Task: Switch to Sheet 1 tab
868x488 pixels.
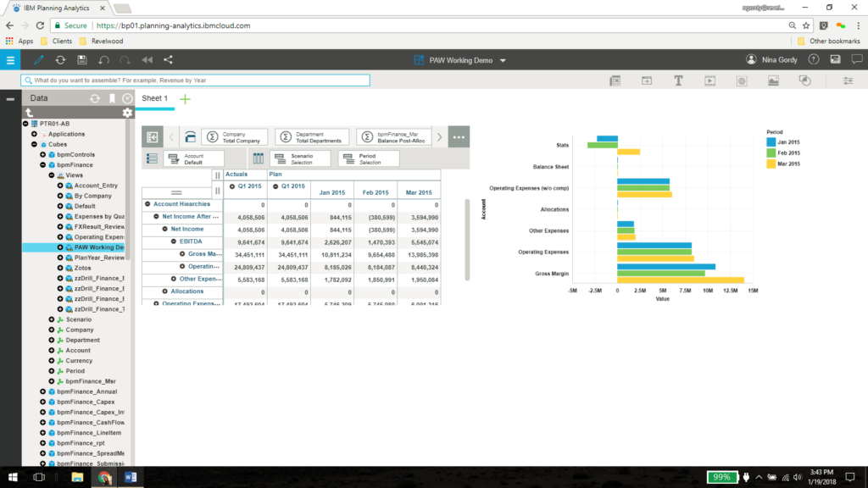Action: (154, 98)
